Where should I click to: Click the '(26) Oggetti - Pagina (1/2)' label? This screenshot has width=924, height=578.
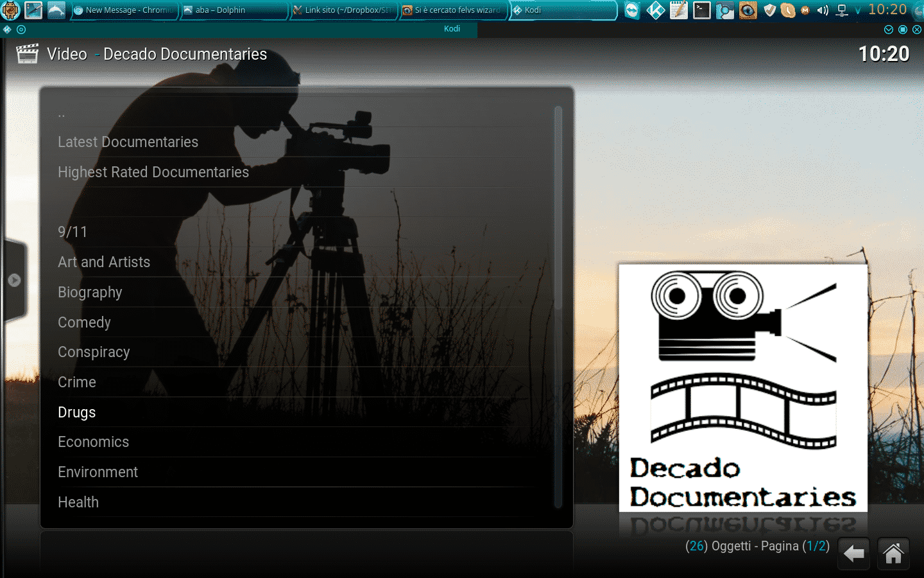(x=757, y=547)
